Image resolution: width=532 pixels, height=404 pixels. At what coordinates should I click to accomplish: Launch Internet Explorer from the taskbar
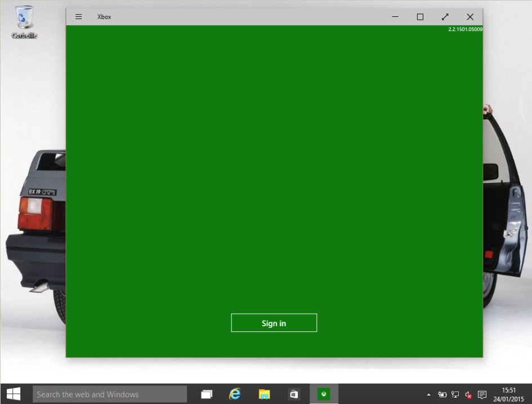[x=235, y=394]
